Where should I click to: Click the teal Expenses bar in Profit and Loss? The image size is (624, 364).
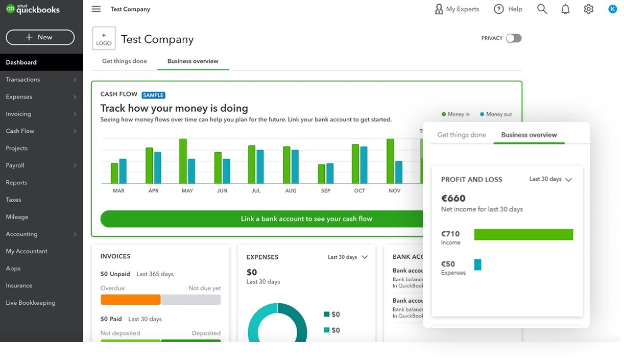(x=477, y=264)
